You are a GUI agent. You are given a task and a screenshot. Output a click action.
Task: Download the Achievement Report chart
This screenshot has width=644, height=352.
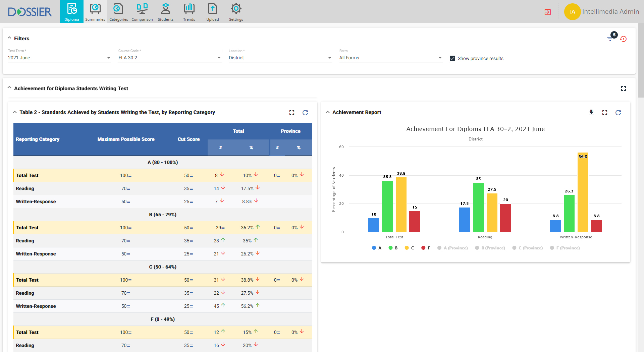coord(591,113)
